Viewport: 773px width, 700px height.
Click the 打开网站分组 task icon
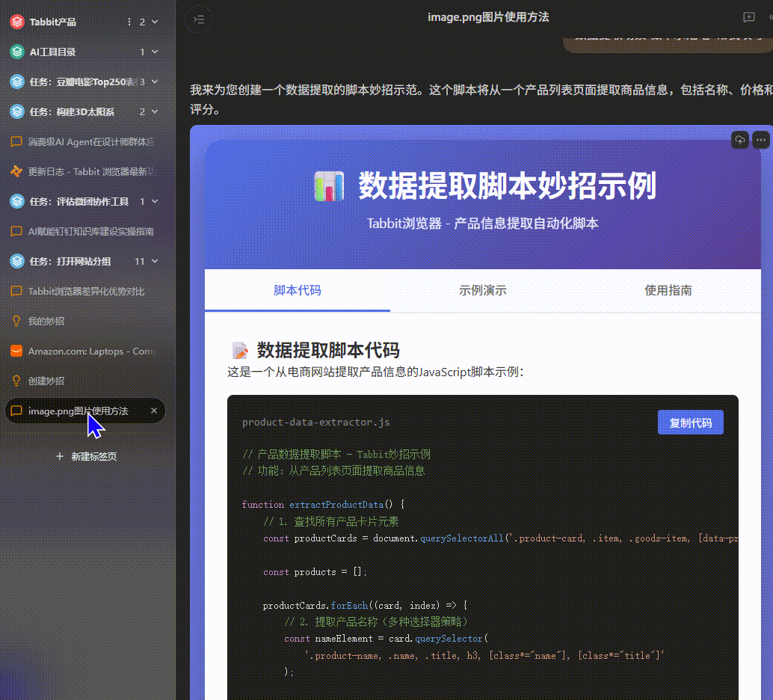pyautogui.click(x=17, y=261)
